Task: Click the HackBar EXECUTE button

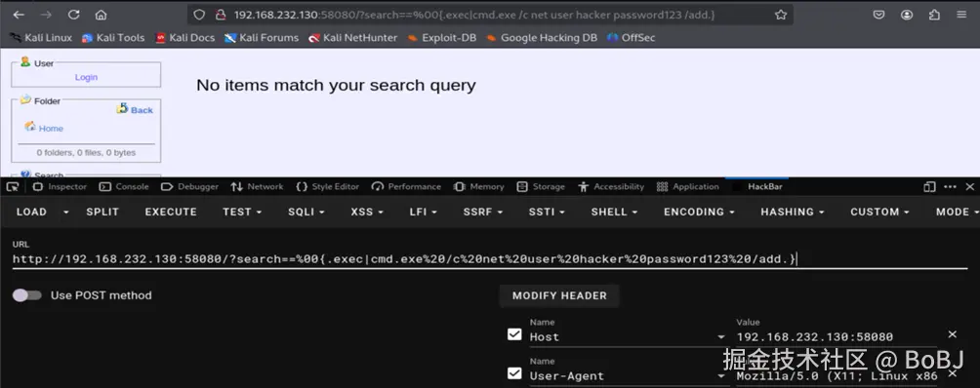Action: pyautogui.click(x=171, y=213)
